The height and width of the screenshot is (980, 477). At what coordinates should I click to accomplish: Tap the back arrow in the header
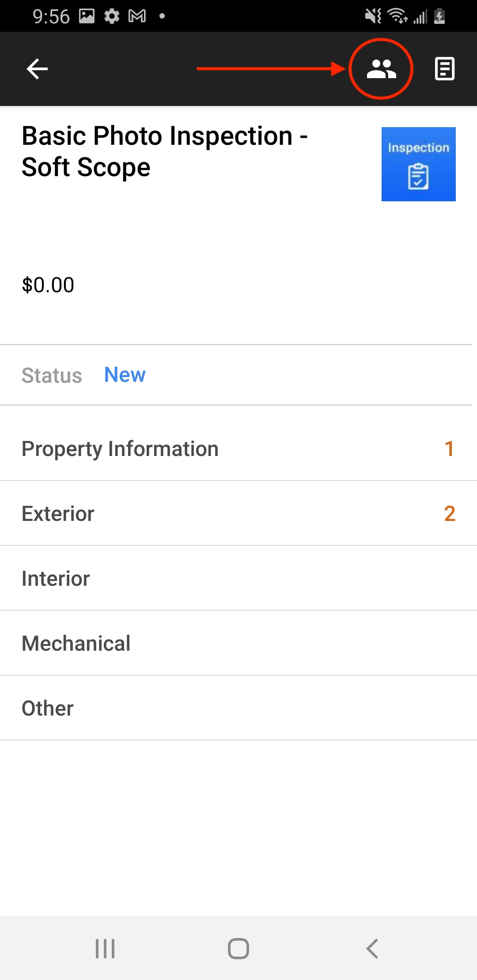click(37, 69)
